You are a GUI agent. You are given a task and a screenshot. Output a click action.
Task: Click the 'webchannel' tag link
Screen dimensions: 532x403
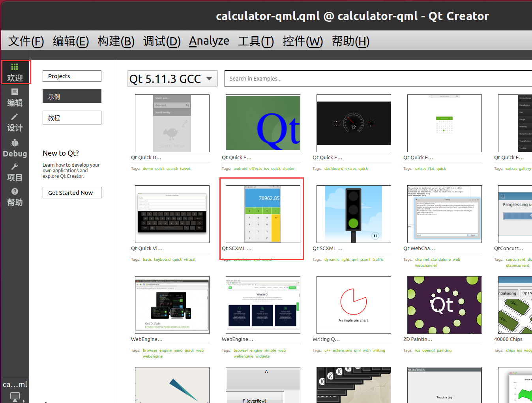point(426,266)
